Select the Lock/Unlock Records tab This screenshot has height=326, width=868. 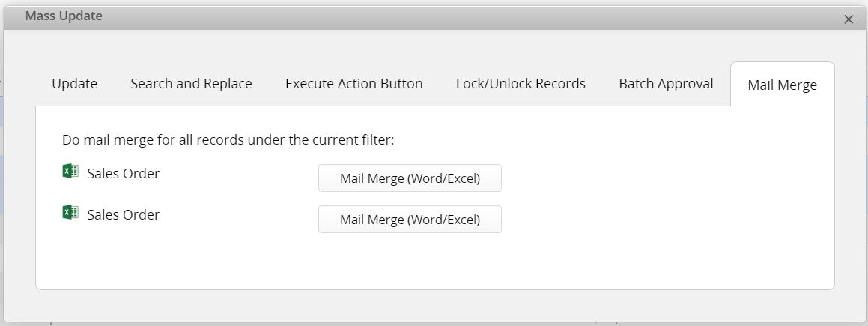[x=521, y=84]
